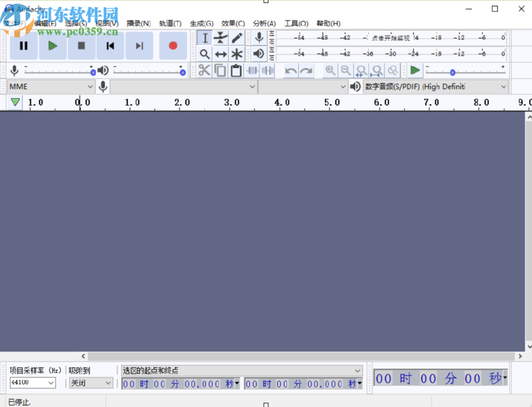Select the Time Shift tool
The width and height of the screenshot is (532, 407).
pos(221,54)
